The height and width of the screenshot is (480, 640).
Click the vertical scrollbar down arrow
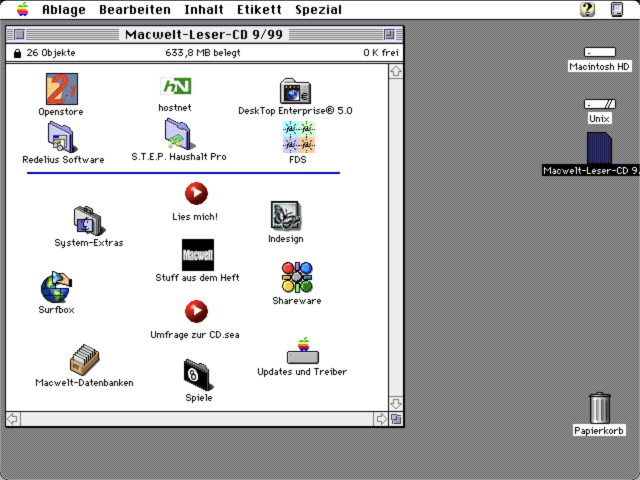tap(396, 404)
